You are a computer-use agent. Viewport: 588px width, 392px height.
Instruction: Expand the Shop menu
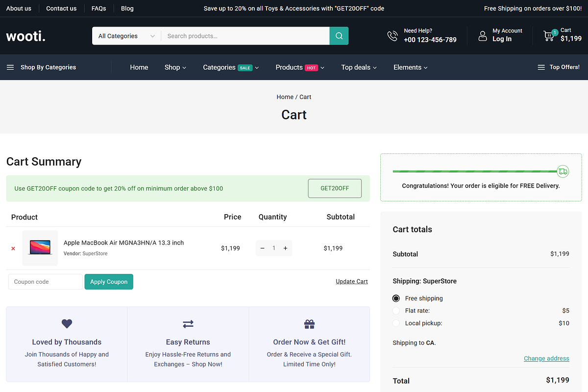[175, 68]
